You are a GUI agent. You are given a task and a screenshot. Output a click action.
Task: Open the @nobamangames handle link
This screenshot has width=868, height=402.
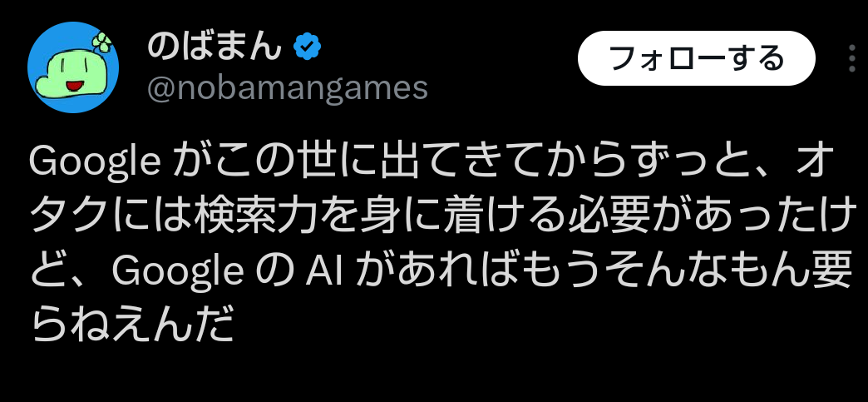[x=288, y=87]
